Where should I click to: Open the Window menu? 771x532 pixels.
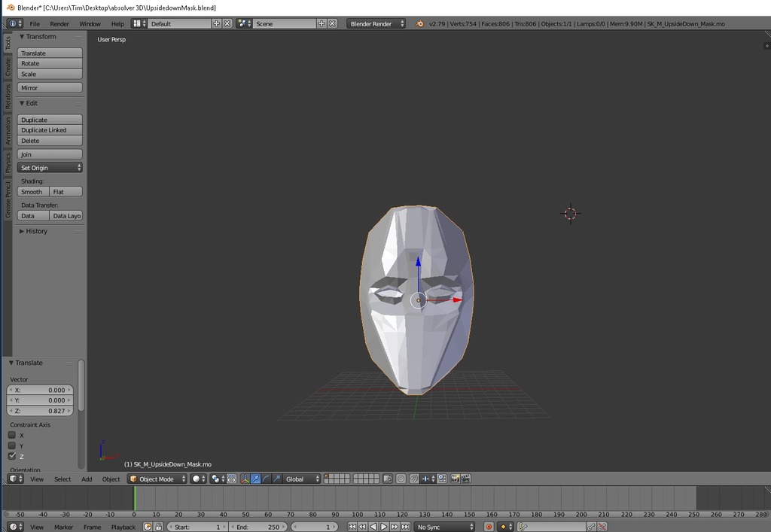click(90, 23)
